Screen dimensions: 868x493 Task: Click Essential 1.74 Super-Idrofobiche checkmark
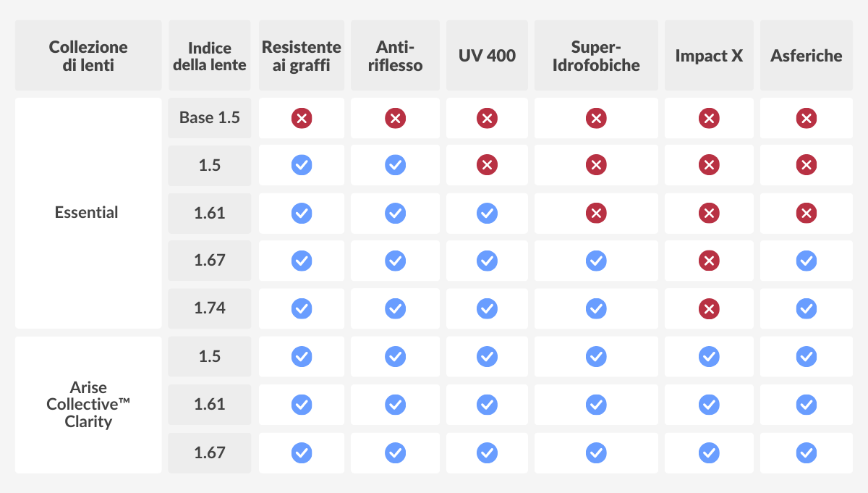pos(595,309)
